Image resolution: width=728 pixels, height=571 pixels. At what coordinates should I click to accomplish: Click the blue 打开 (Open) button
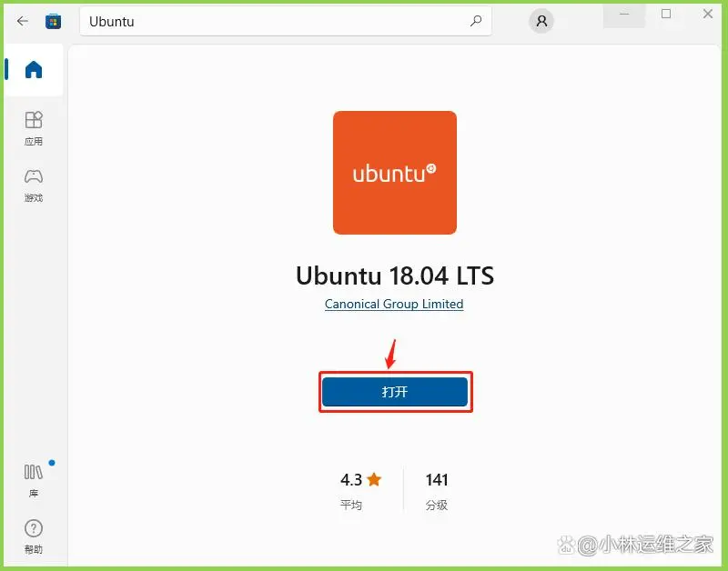[x=395, y=392]
